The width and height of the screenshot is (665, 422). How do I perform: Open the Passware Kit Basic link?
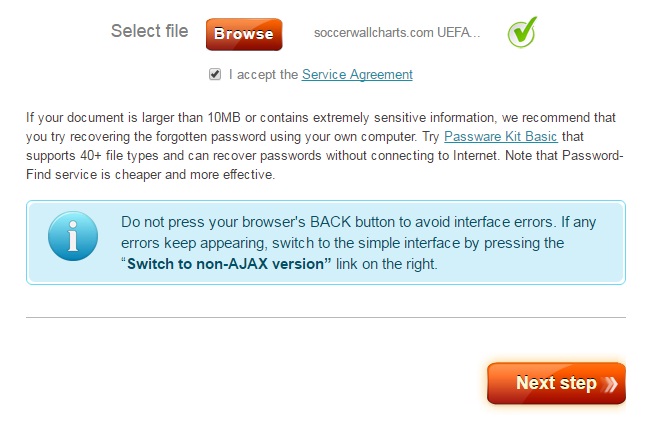[500, 137]
